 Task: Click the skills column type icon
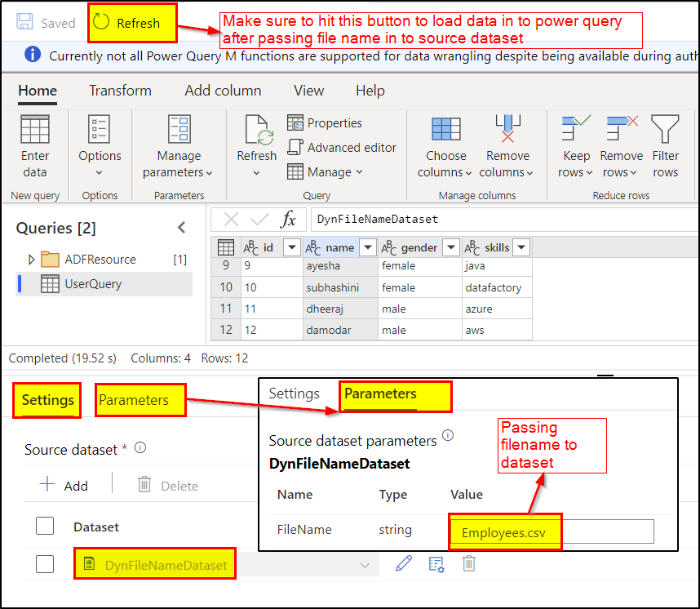click(472, 247)
